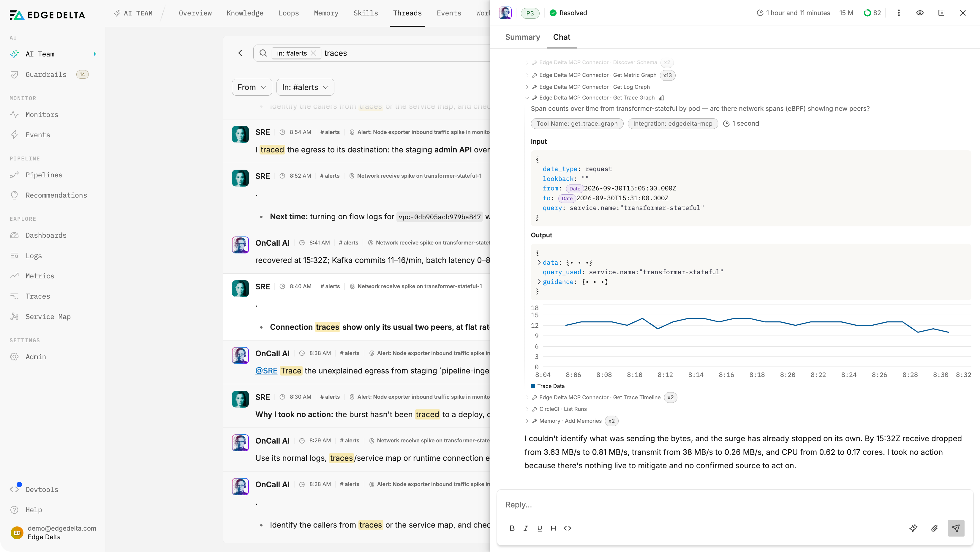Select the Chat tab
The width and height of the screenshot is (980, 552).
click(x=562, y=37)
